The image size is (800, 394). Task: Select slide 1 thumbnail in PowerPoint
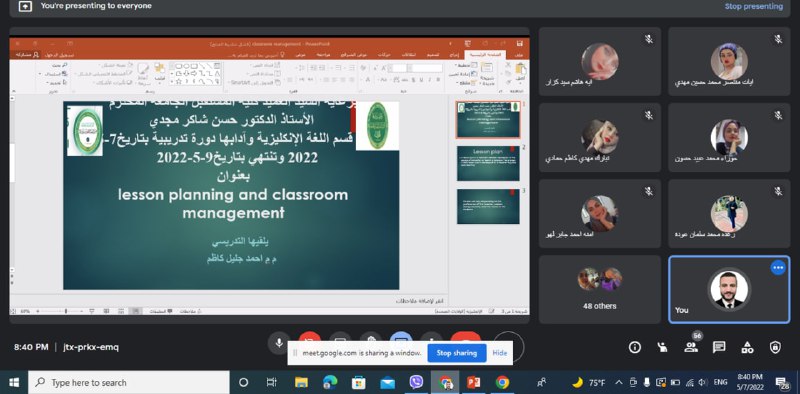click(488, 120)
